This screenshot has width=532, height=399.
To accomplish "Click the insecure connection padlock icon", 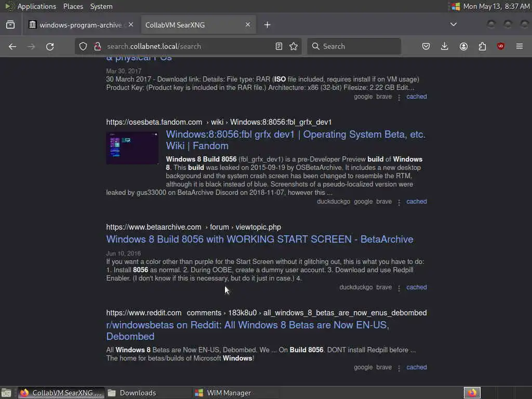I will (x=97, y=46).
